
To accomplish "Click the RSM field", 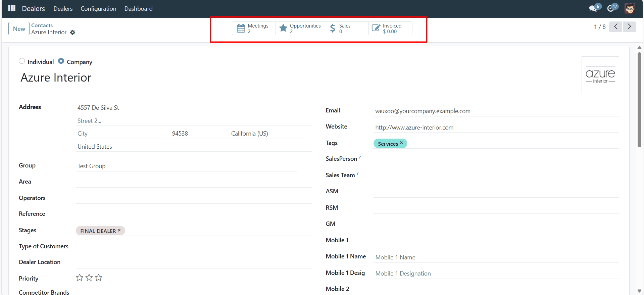I will 496,208.
